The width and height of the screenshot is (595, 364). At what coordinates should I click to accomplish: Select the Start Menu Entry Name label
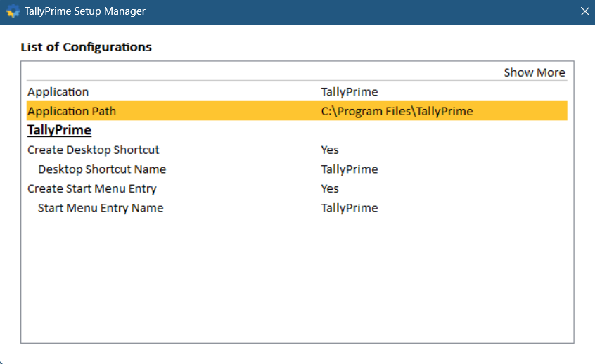click(x=101, y=208)
